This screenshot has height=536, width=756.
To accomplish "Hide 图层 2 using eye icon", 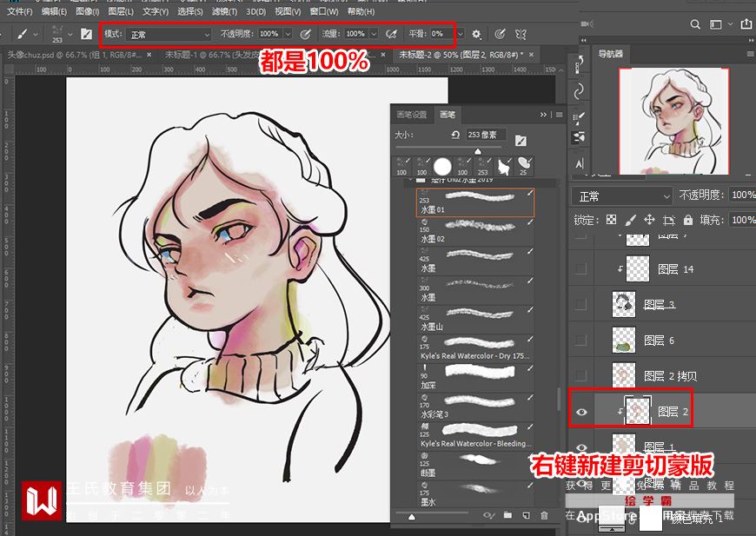I will (x=581, y=412).
